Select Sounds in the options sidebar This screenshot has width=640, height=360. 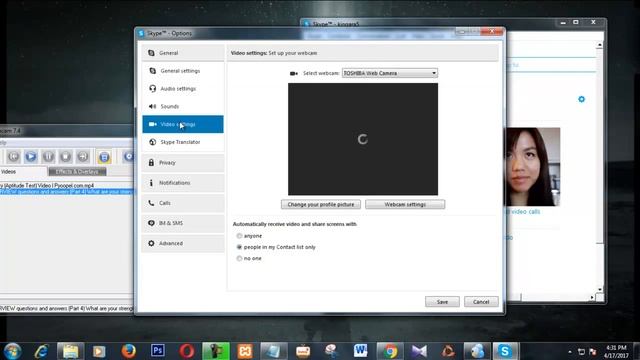tap(183, 106)
